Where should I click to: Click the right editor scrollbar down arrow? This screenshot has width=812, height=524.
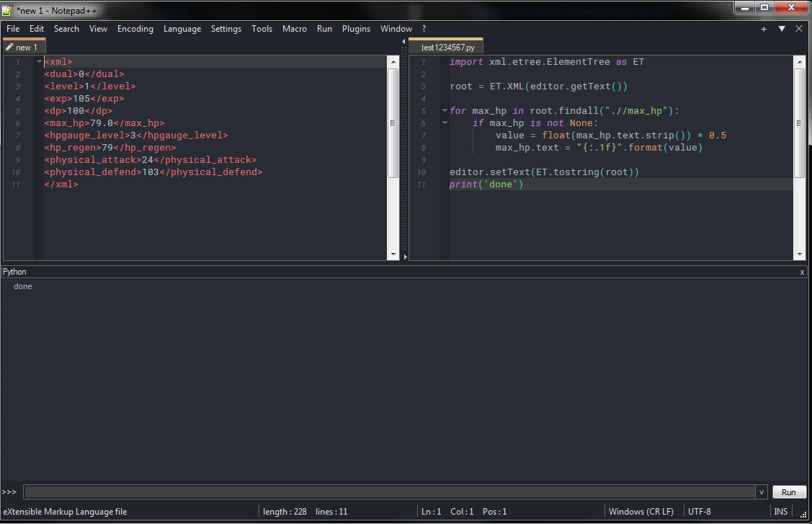(800, 254)
